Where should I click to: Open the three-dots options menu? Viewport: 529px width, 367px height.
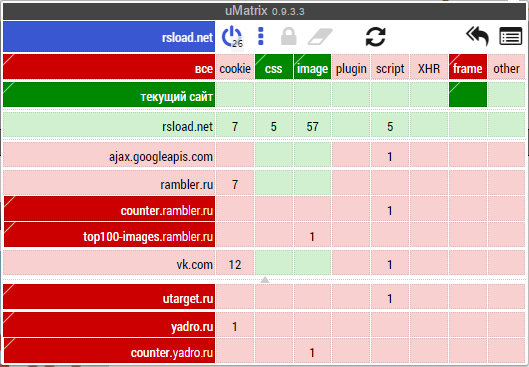260,36
